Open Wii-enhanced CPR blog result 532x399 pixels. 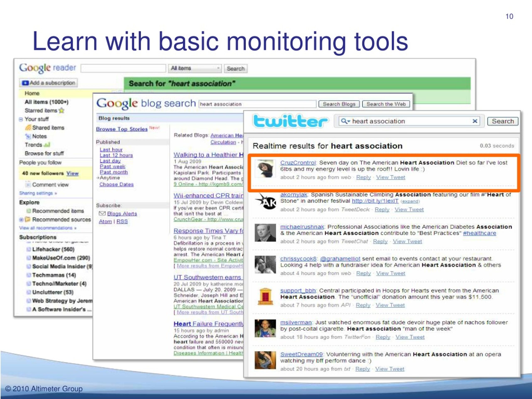208,195
